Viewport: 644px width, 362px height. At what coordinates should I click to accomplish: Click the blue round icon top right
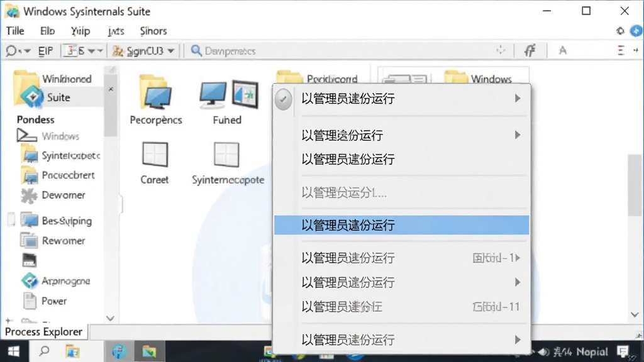tap(636, 31)
